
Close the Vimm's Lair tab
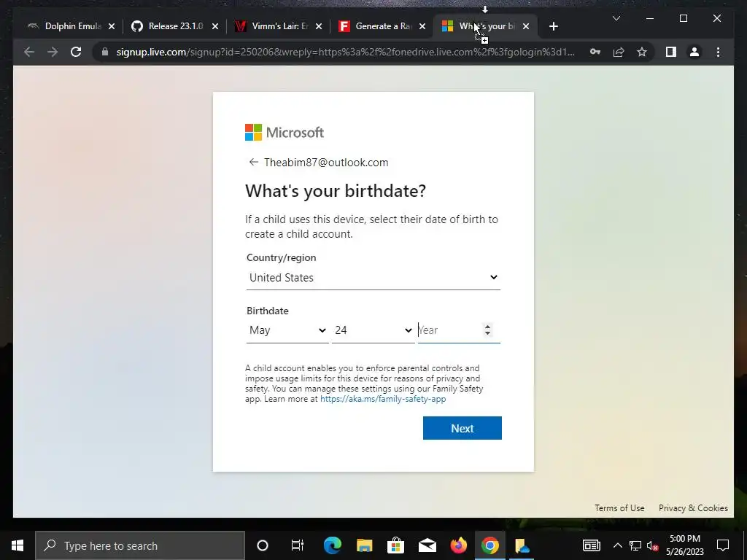tap(319, 26)
